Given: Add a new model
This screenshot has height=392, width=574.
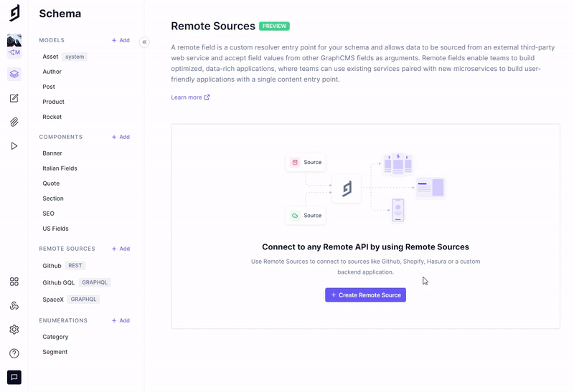Looking at the screenshot, I should (121, 41).
